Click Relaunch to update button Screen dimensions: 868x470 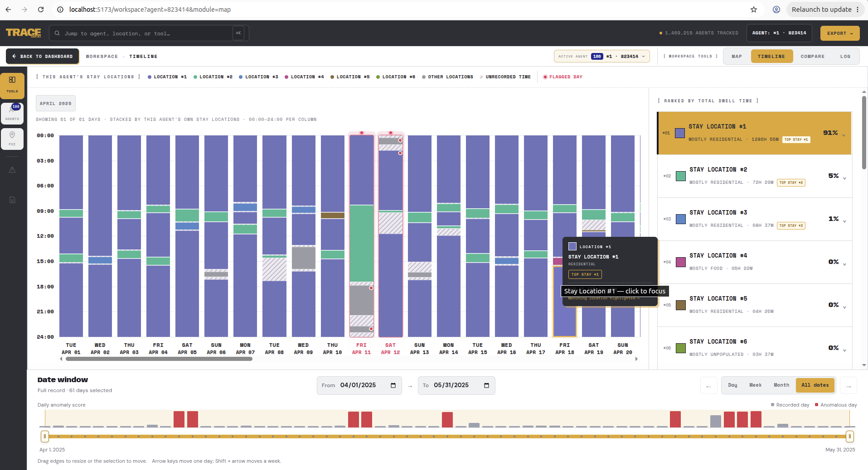pyautogui.click(x=825, y=10)
